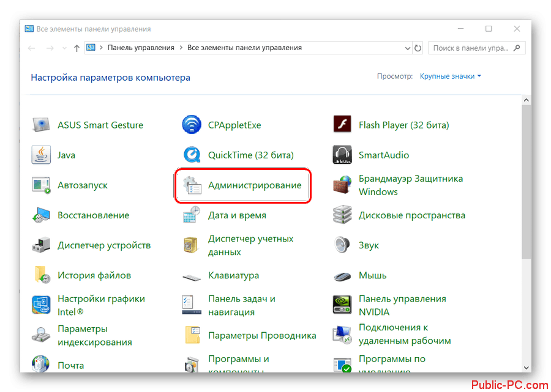Viewport: 551px width, 392px height.
Task: Open the Диспетчер устройств icon
Action: pyautogui.click(x=41, y=245)
